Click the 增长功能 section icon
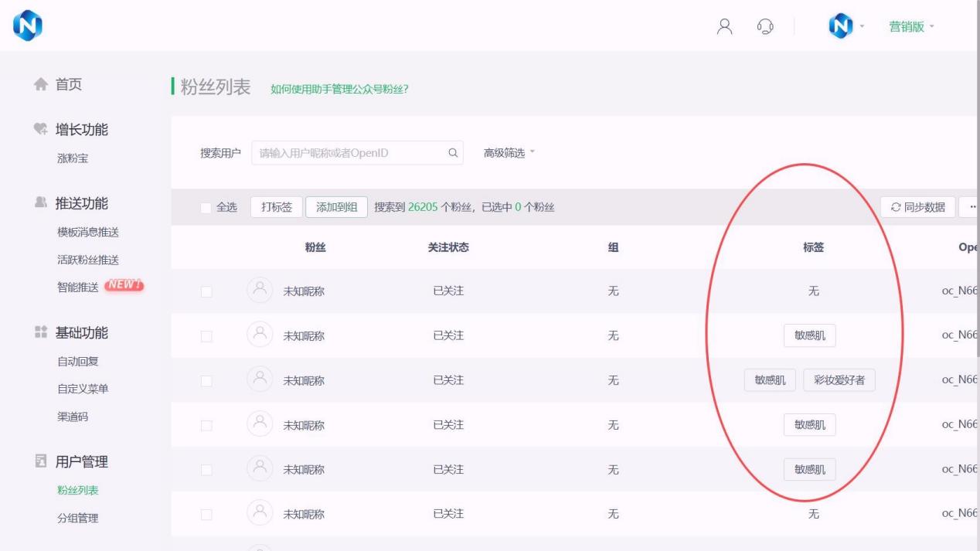The height and width of the screenshot is (551, 980). [x=41, y=130]
